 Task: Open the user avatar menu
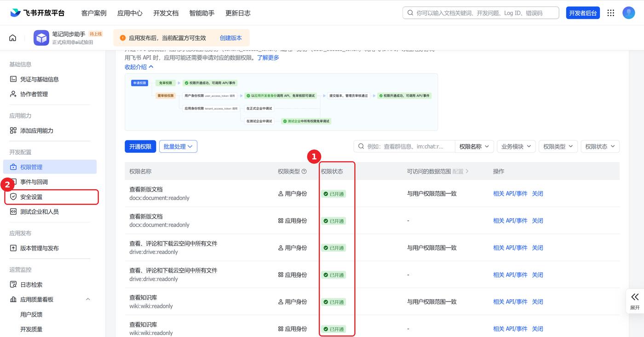(x=629, y=13)
